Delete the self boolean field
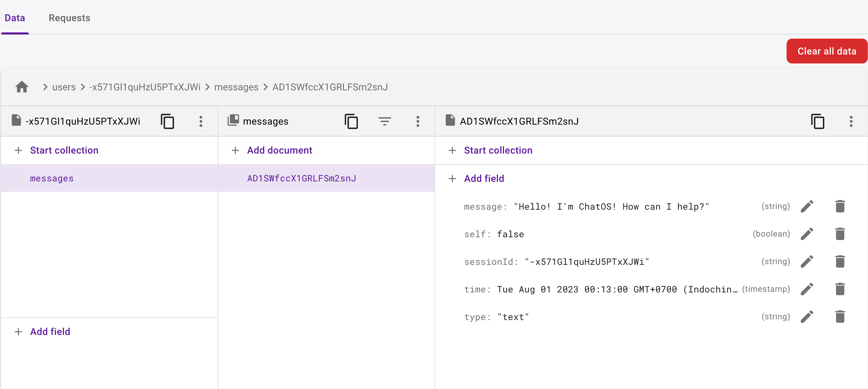Image resolution: width=868 pixels, height=389 pixels. click(840, 234)
